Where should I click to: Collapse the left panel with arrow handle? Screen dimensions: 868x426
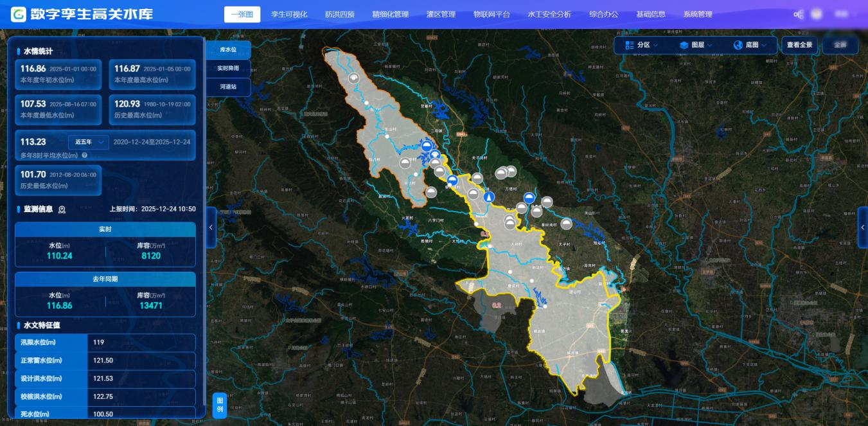pos(211,227)
